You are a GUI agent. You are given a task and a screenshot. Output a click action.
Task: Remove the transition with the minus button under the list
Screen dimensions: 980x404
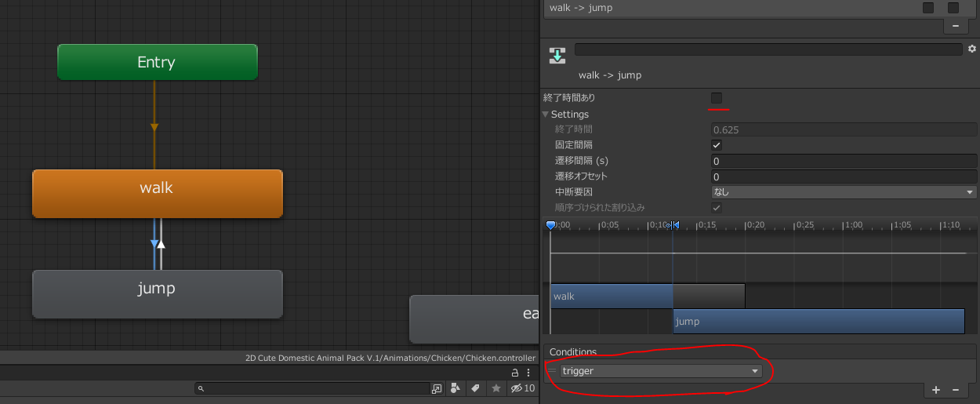(x=955, y=26)
